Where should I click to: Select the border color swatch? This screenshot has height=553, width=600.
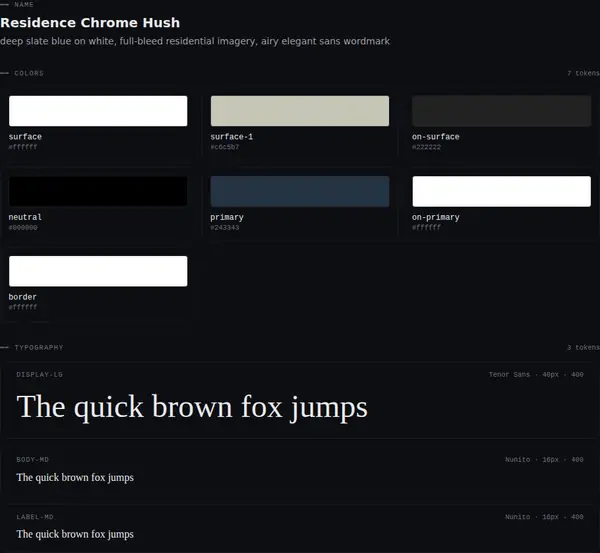coord(98,271)
